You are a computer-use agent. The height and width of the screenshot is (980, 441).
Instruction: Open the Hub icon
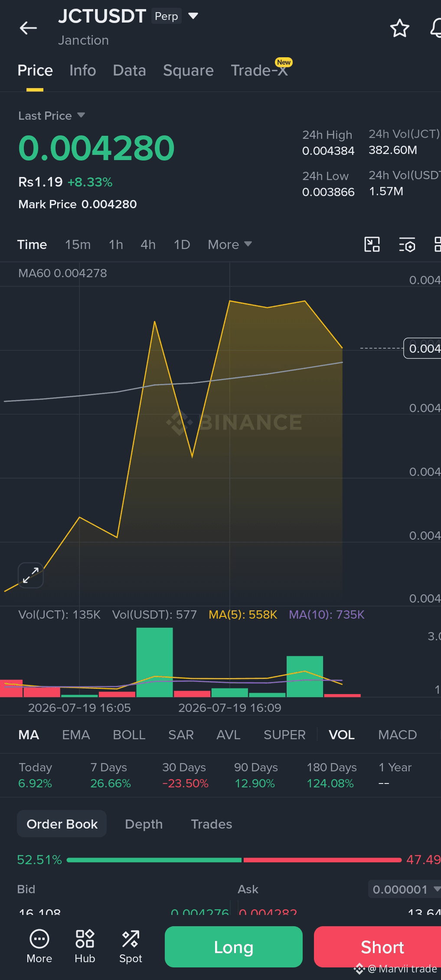pyautogui.click(x=85, y=947)
